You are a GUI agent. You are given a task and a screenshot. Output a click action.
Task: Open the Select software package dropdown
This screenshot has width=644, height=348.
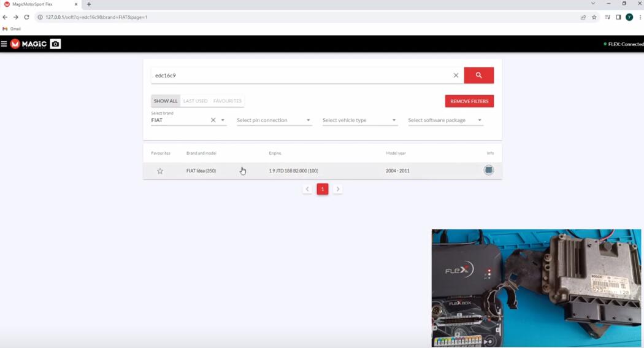coord(445,120)
